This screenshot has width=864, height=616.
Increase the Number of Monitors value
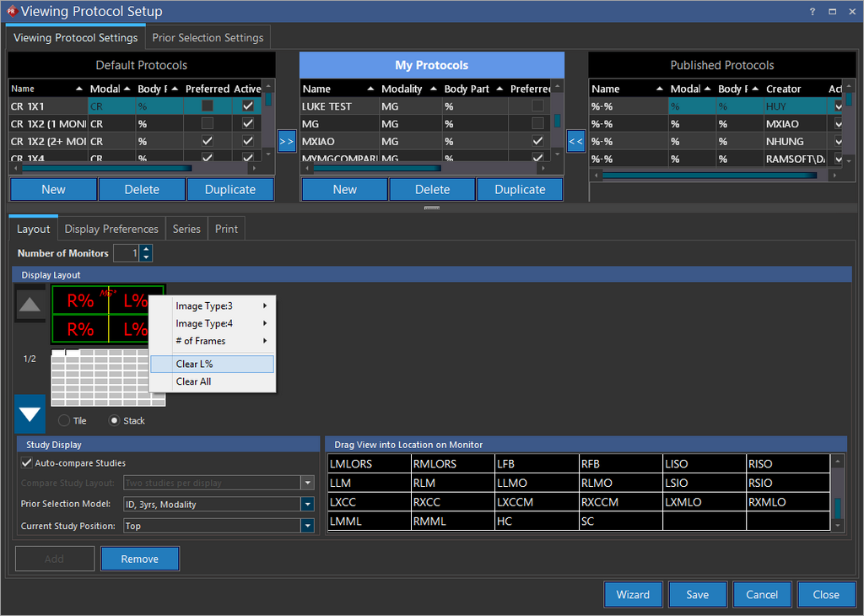point(147,249)
